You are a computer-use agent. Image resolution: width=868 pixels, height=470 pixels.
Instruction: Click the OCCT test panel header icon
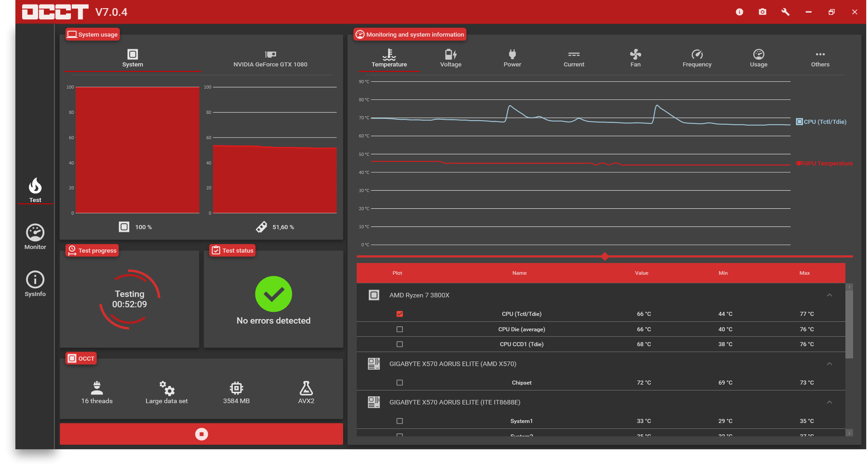[72, 358]
